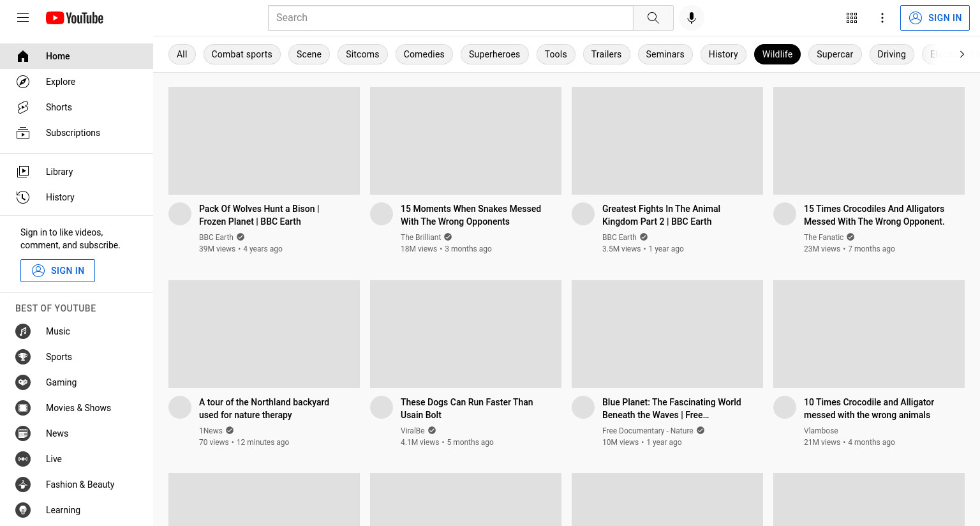This screenshot has width=980, height=526.
Task: Select the Comedies filter chip
Action: click(x=424, y=54)
